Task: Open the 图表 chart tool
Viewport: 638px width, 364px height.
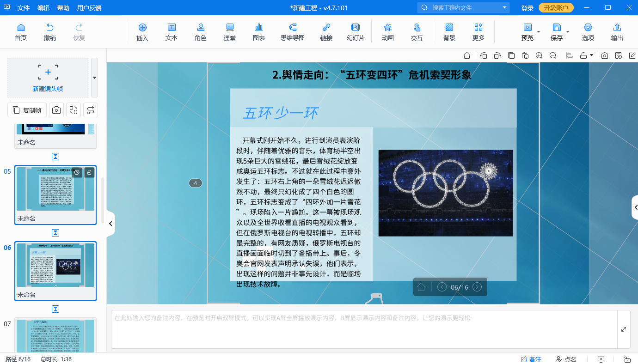Action: tap(259, 32)
